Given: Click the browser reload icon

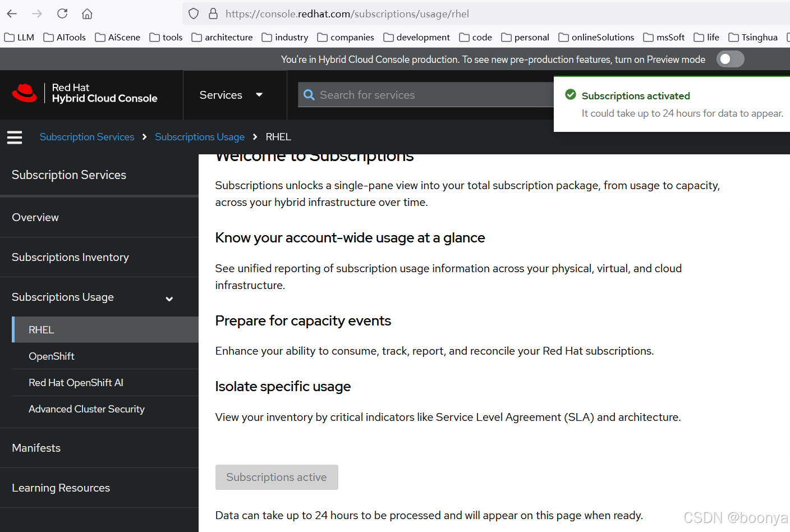Looking at the screenshot, I should pyautogui.click(x=62, y=13).
